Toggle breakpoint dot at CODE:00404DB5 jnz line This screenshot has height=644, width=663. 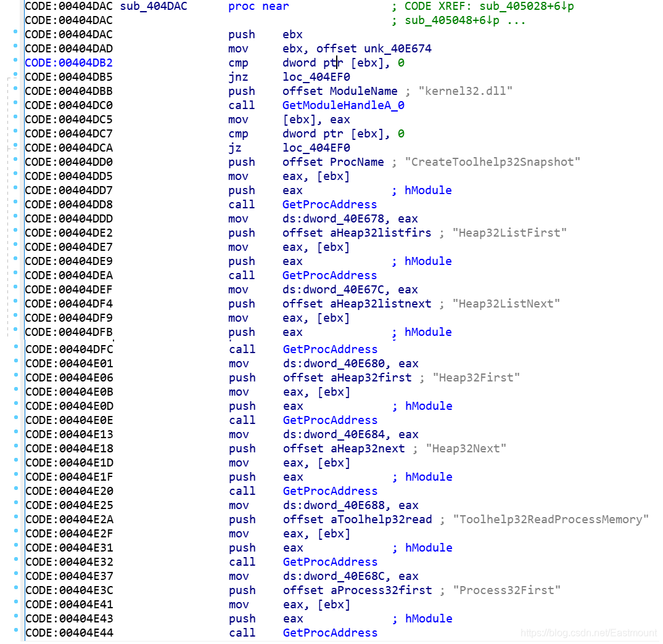15,75
